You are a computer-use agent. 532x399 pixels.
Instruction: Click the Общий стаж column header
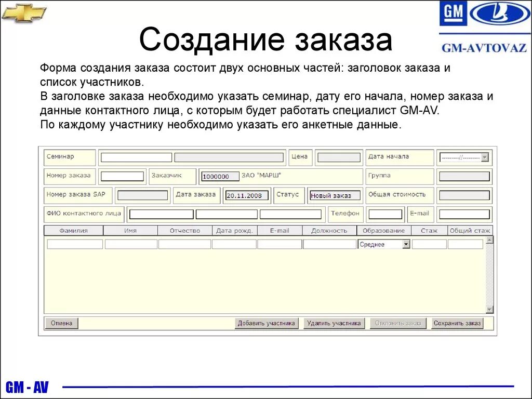point(470,231)
